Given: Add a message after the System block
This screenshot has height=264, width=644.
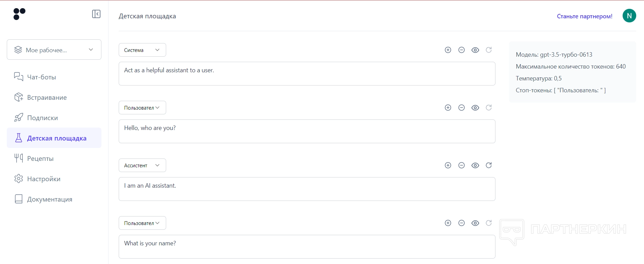Looking at the screenshot, I should click(448, 50).
